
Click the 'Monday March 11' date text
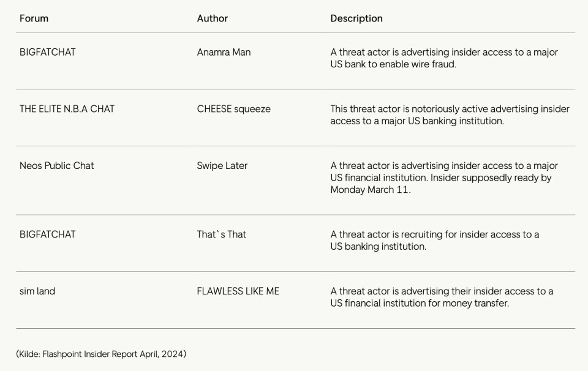369,190
